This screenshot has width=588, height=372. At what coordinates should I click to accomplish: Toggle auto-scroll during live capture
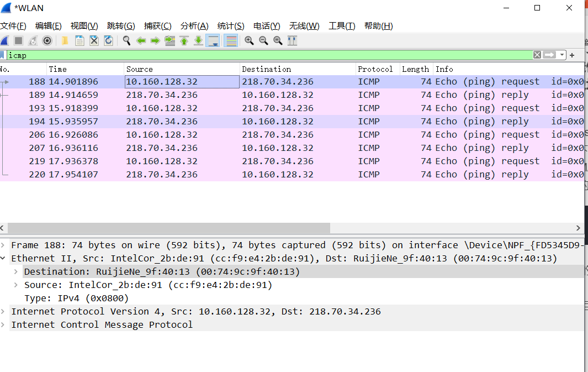(213, 40)
